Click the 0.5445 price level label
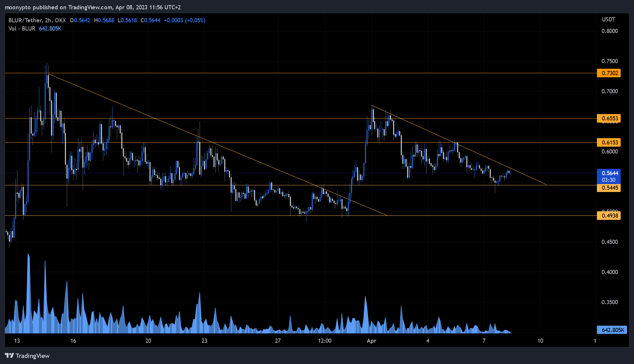 (609, 188)
